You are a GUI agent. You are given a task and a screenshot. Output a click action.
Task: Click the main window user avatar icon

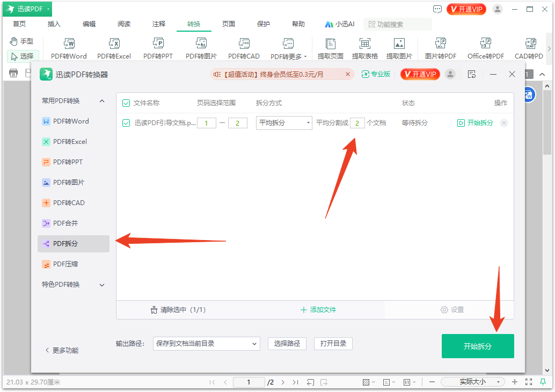coord(498,9)
